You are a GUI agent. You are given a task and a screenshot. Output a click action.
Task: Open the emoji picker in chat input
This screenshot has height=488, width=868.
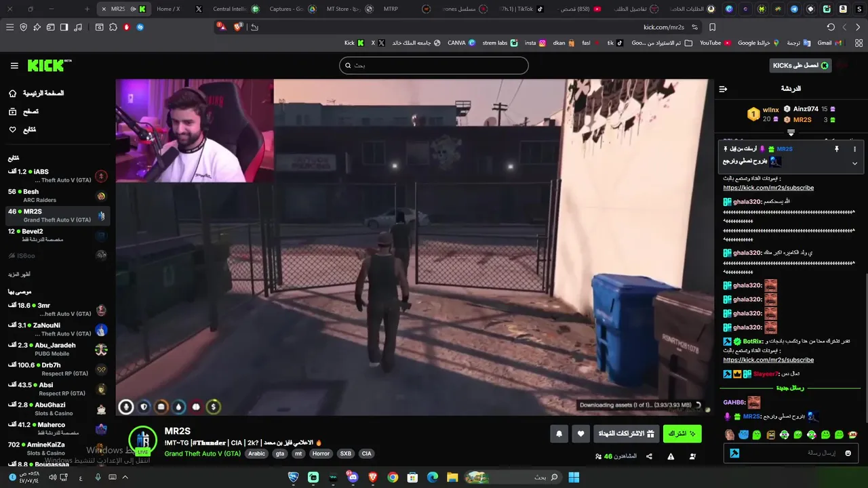pyautogui.click(x=848, y=453)
